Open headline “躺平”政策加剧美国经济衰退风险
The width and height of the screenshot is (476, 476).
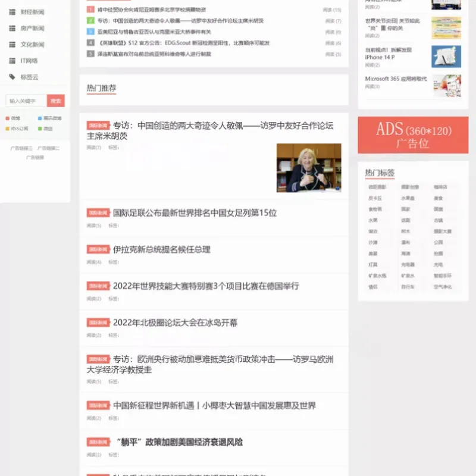[179, 442]
